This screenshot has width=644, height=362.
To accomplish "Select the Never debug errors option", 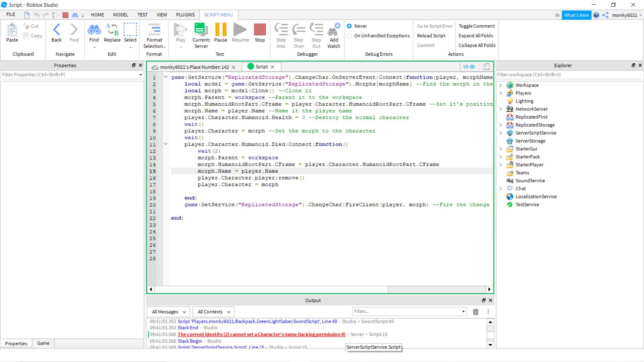I will click(350, 26).
